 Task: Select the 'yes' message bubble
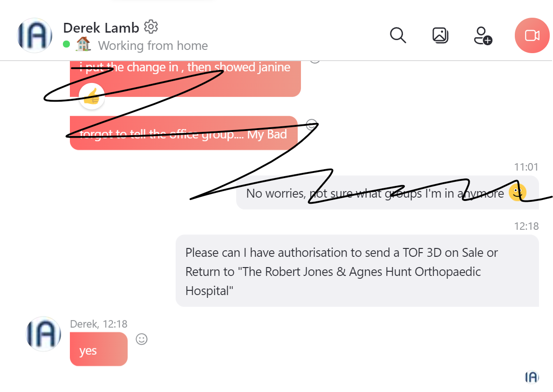pos(99,349)
